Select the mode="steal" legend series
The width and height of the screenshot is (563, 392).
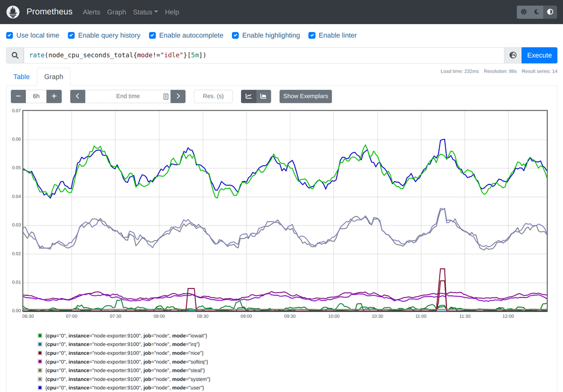(126, 370)
